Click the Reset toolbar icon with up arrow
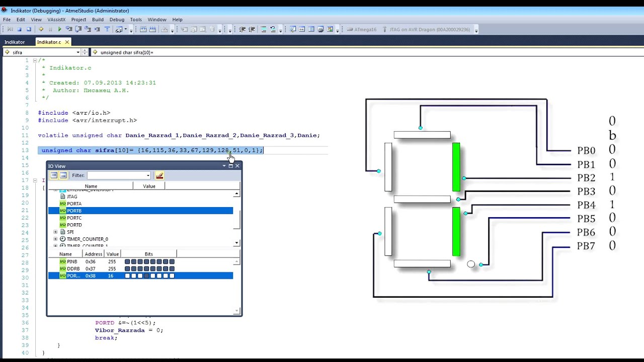This screenshot has width=644, height=362. (107, 29)
